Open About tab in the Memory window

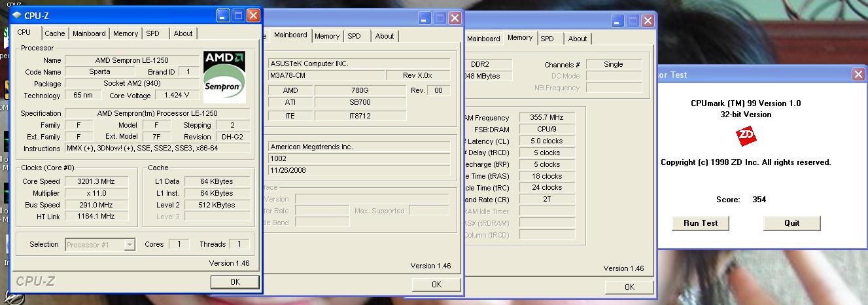point(578,39)
